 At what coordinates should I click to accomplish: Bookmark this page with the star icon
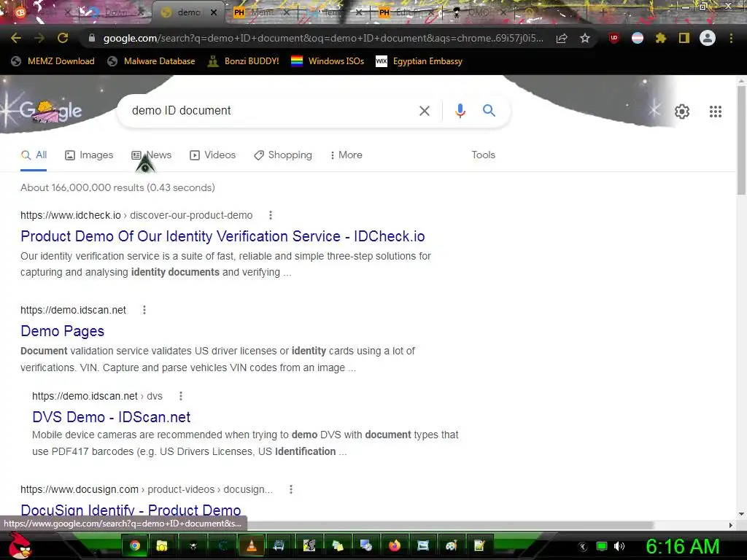[x=585, y=38]
